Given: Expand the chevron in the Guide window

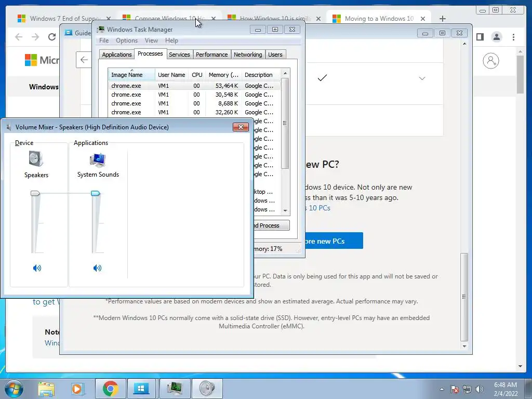Looking at the screenshot, I should tap(422, 78).
